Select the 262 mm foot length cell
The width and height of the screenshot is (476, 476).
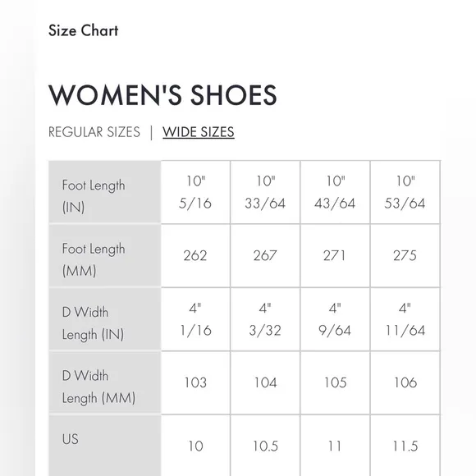click(x=195, y=255)
